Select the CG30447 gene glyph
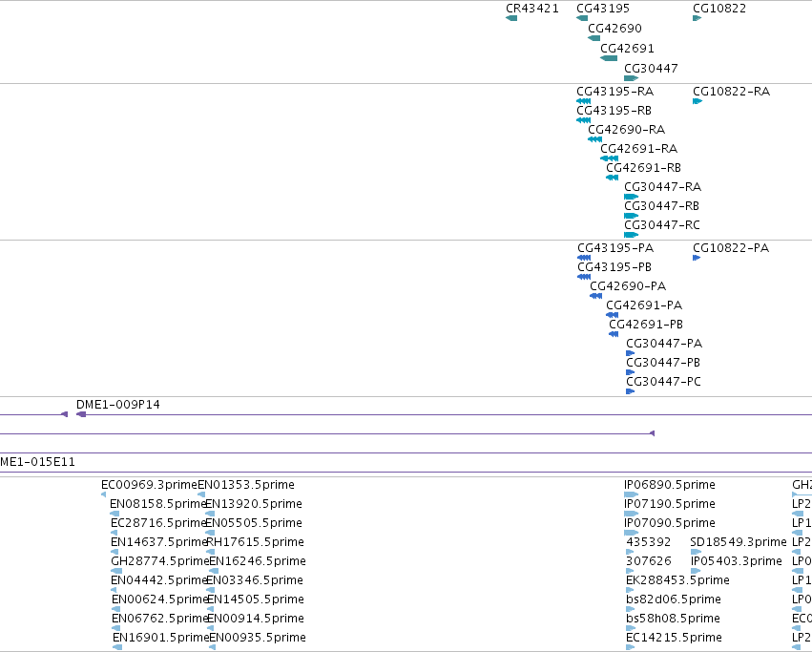This screenshot has height=652, width=812. coord(632,78)
